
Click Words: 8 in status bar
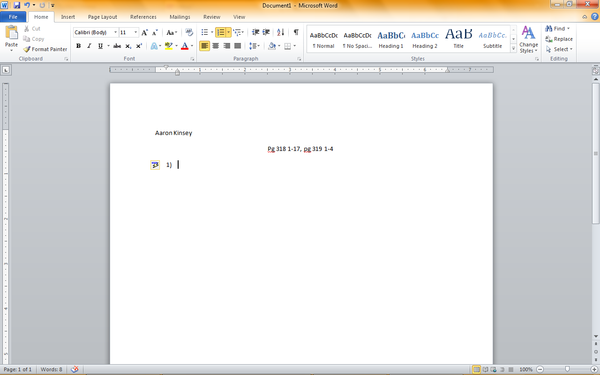(x=51, y=369)
